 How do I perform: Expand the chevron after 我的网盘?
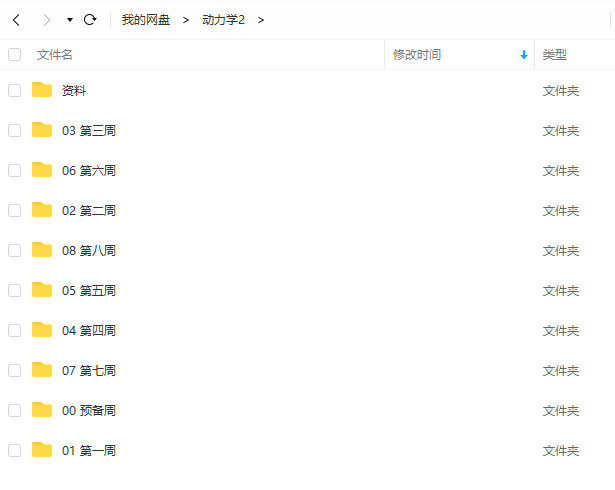(186, 20)
